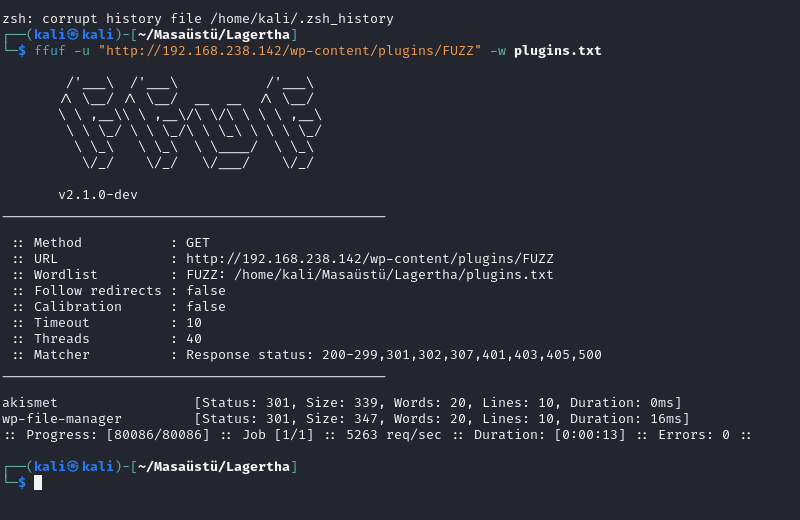Click the kali skull symbol in bottom prompt
Image resolution: width=800 pixels, height=520 pixels.
coord(73,466)
